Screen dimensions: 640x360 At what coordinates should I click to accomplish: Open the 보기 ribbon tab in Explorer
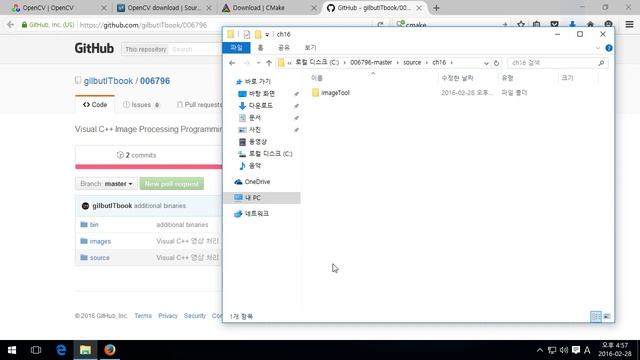pyautogui.click(x=310, y=48)
